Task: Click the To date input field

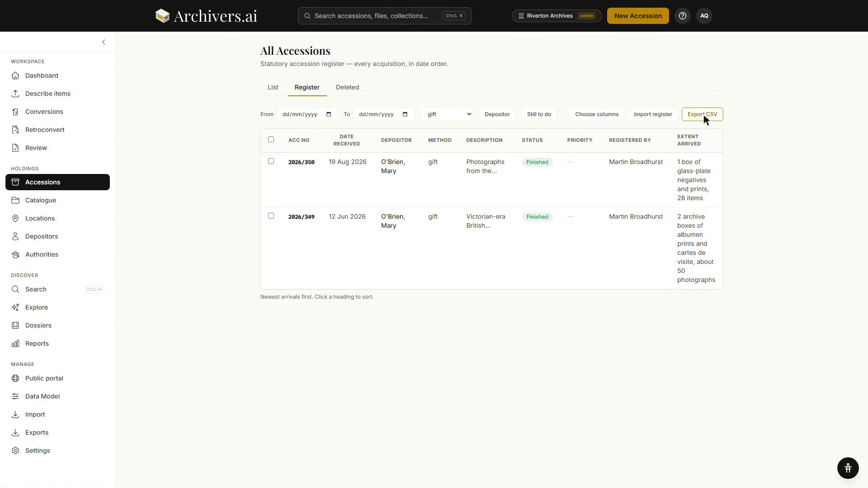Action: 383,114
